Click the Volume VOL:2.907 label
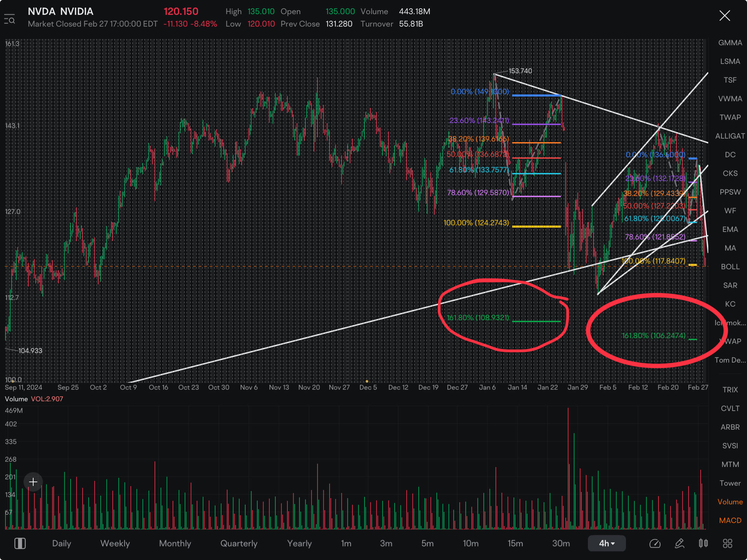This screenshot has width=747, height=560. (34, 399)
